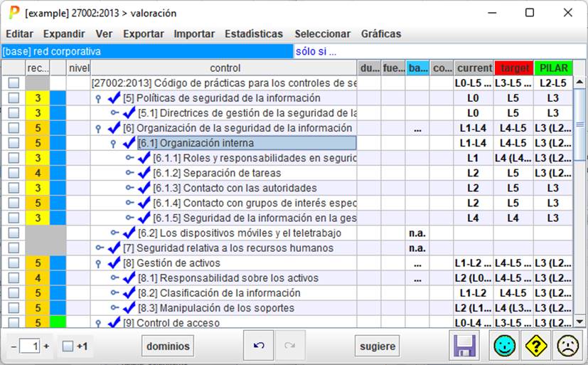This screenshot has width=588, height=365.
Task: Open the Gráficas menu
Action: click(x=381, y=33)
